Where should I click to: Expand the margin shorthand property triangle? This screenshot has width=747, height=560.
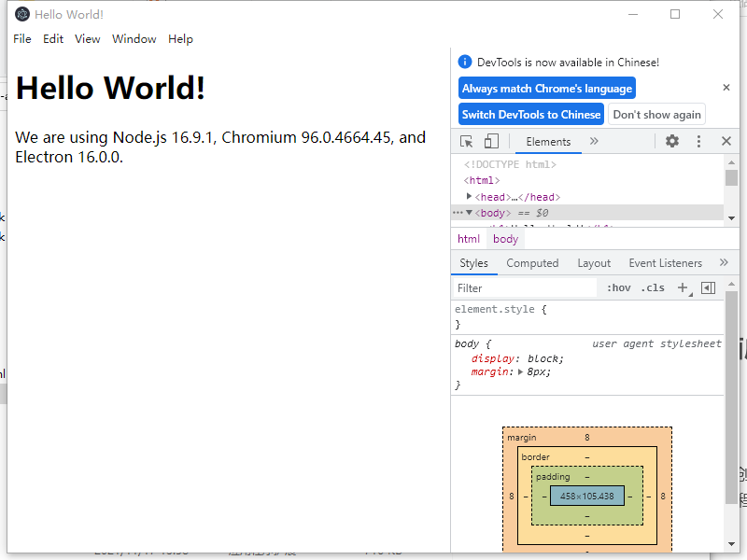520,371
